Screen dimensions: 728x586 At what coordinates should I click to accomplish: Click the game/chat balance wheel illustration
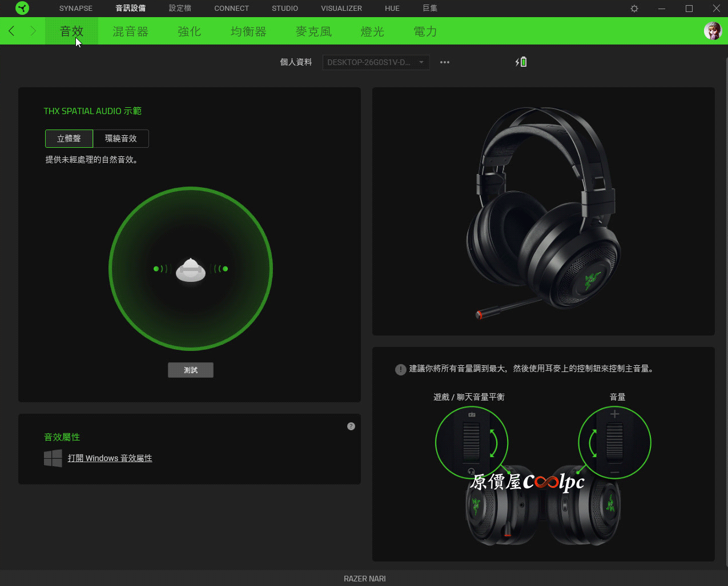[472, 442]
